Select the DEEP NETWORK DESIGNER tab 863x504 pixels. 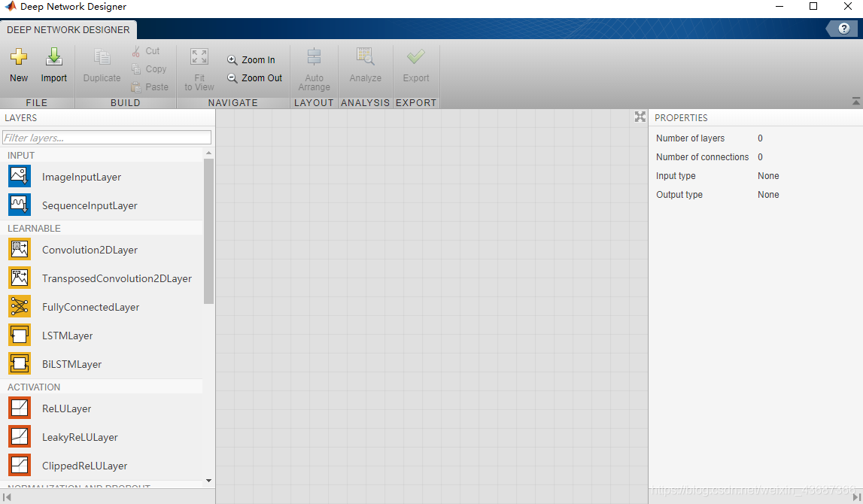(68, 29)
